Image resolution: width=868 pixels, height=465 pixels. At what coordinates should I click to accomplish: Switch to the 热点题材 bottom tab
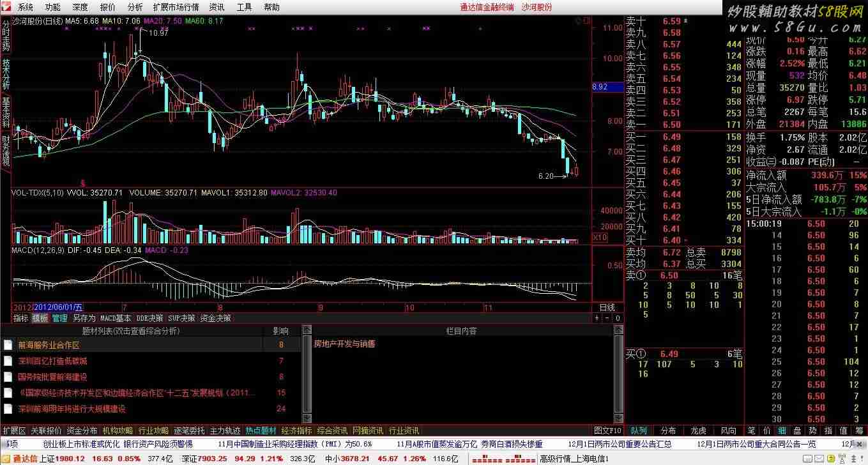[261, 431]
